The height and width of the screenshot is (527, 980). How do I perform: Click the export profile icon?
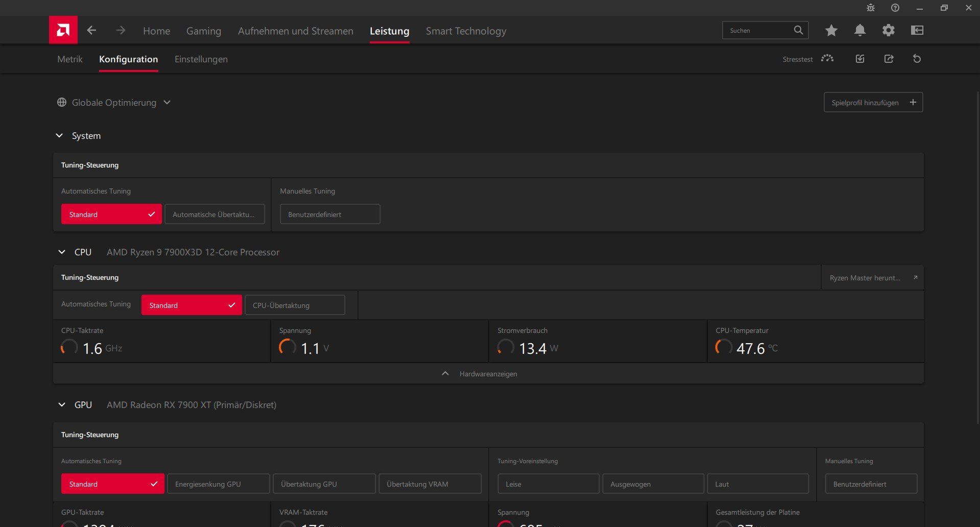click(x=889, y=59)
